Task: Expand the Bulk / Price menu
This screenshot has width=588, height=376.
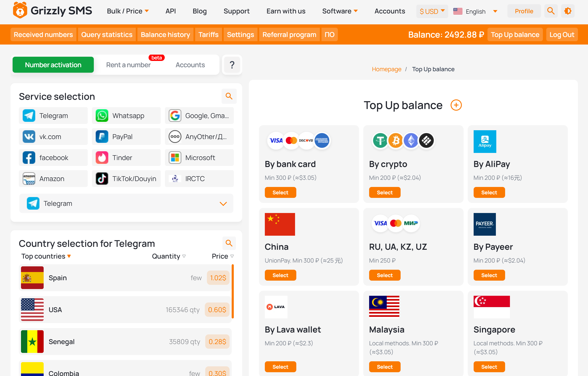Action: 128,11
